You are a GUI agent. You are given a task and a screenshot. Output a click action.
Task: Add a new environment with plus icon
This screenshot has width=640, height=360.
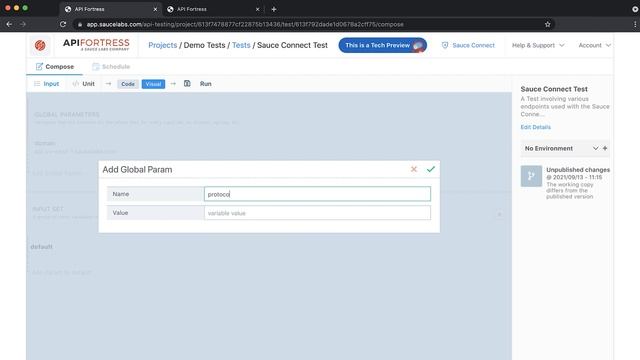click(x=605, y=148)
